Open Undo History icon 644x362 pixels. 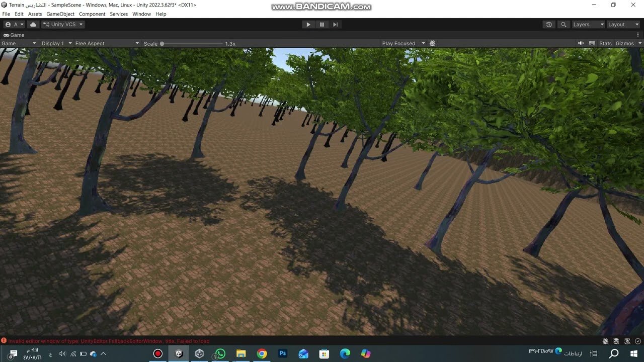click(x=549, y=24)
